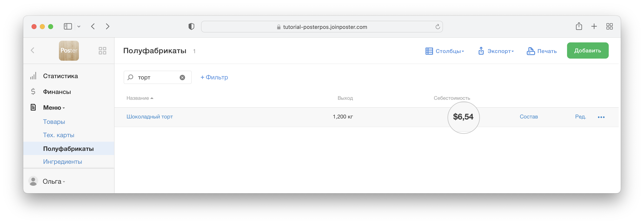Viewport: 644px width, 224px height.
Task: Reload the page using refresh icon
Action: pyautogui.click(x=438, y=27)
